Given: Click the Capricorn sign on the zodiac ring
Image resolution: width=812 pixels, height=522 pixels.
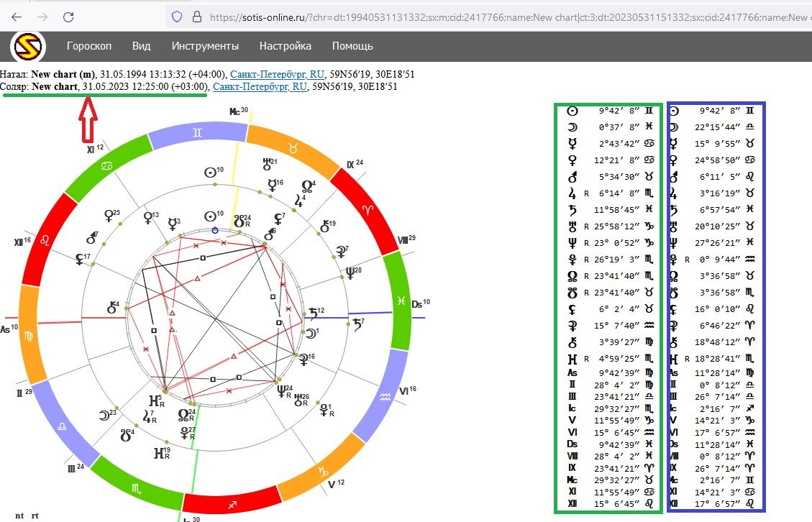Looking at the screenshot, I should [x=320, y=472].
